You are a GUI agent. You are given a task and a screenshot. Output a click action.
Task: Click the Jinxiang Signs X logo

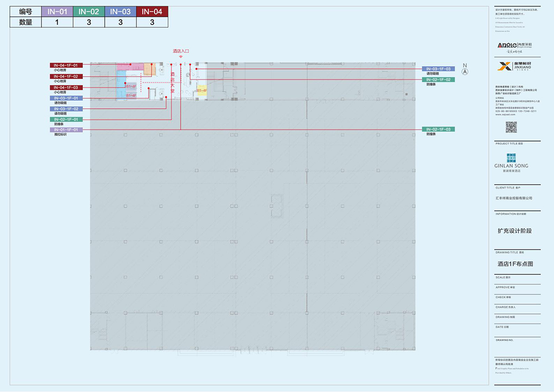503,67
